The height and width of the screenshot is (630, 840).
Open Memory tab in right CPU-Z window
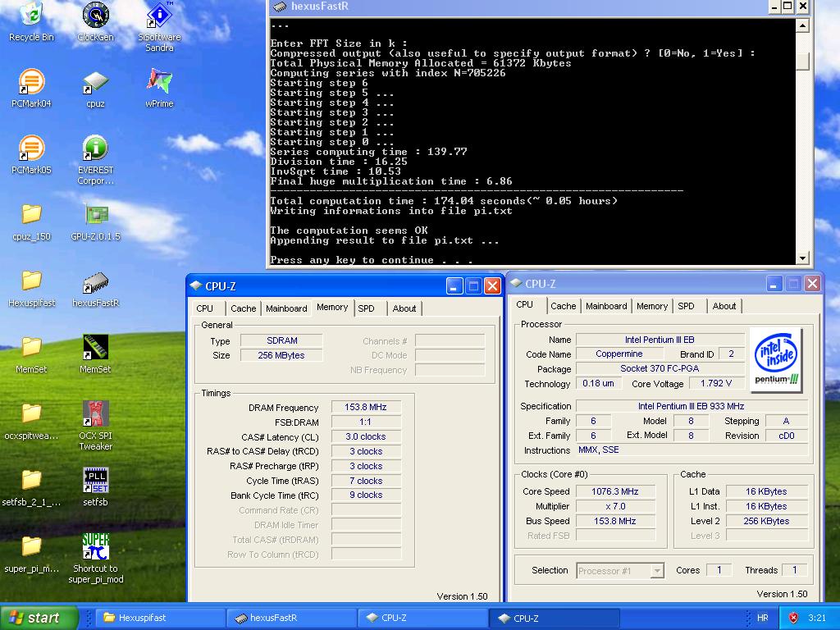tap(652, 307)
